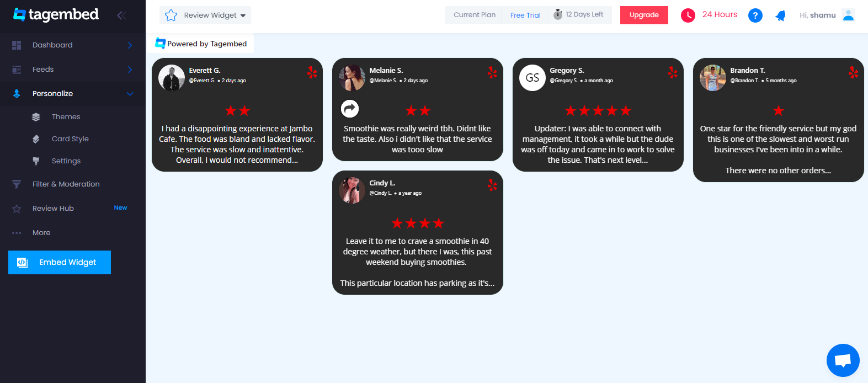868x383 pixels.
Task: Click the Yelp icon on Melanie S. card
Action: (492, 72)
